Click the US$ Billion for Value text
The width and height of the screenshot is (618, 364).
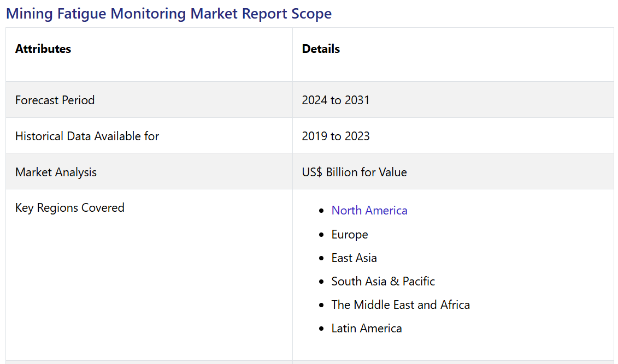[354, 172]
